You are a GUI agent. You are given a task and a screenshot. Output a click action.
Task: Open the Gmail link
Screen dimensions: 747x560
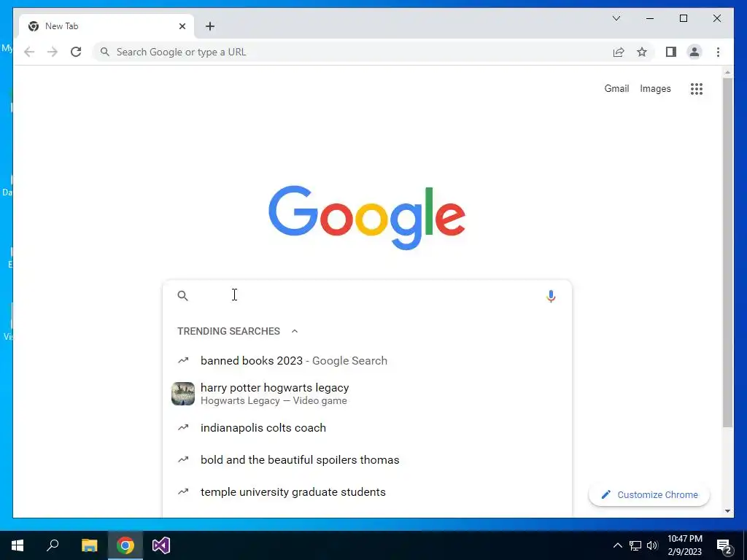[616, 88]
